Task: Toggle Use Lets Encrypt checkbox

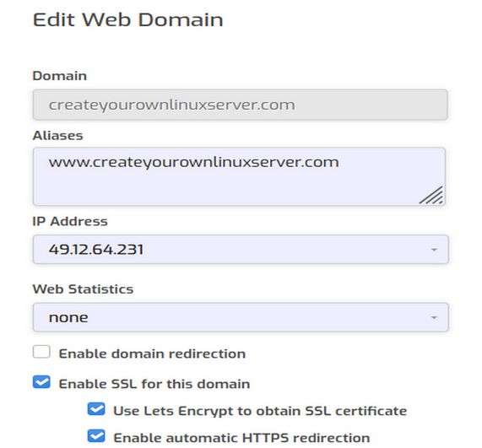Action: click(x=96, y=409)
